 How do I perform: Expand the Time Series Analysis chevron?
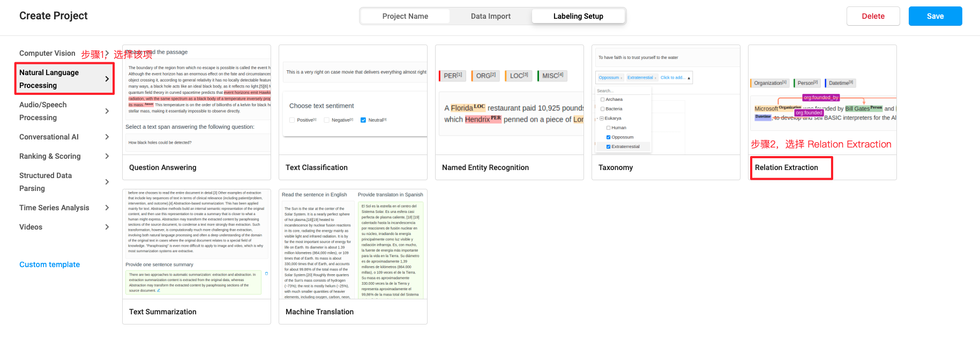[x=107, y=208]
